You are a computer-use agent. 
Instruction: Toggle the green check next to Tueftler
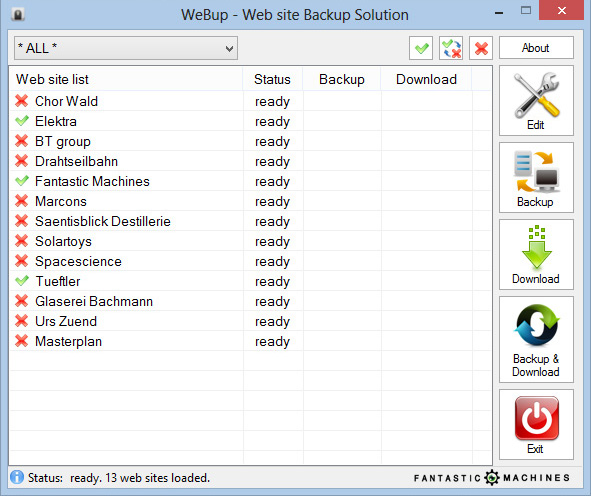pos(21,280)
